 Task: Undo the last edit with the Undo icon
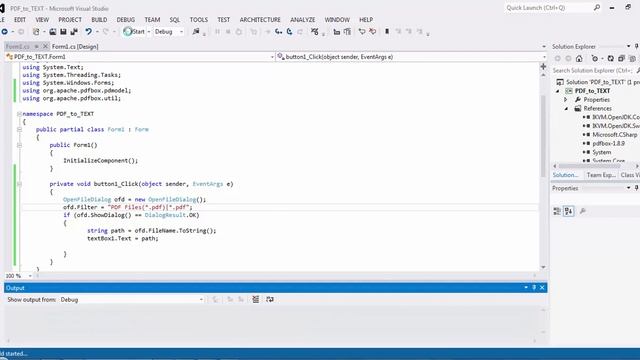tap(88, 31)
